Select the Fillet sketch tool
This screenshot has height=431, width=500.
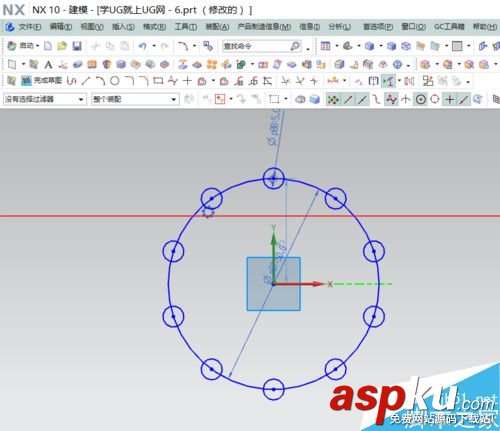coord(129,81)
